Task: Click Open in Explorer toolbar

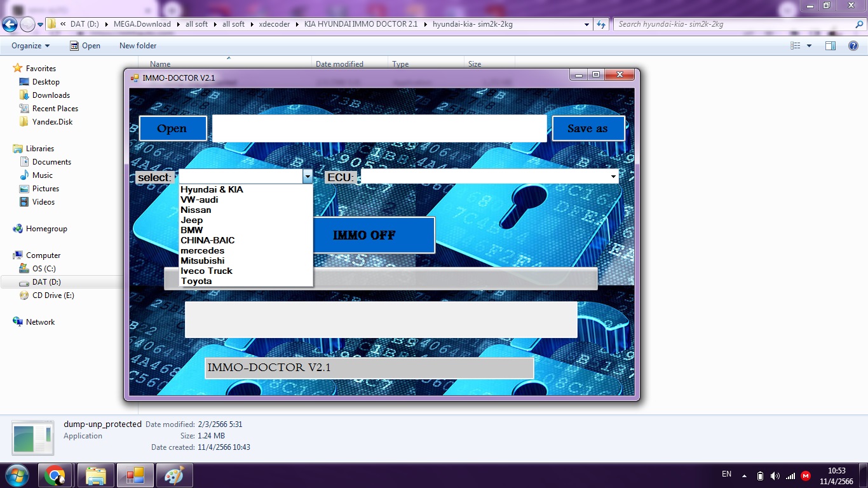Action: (x=85, y=46)
